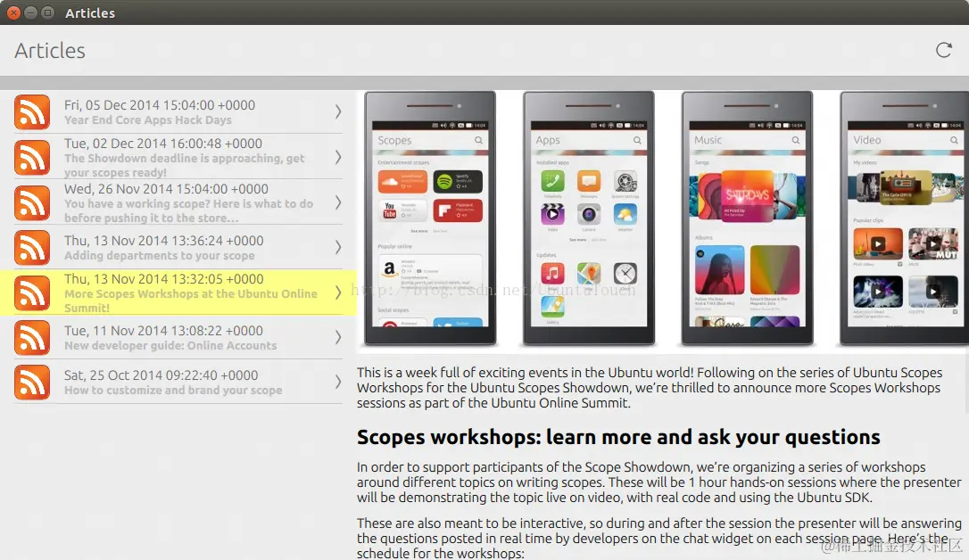Viewport: 969px width, 560px height.
Task: Open chevron for Thu, 13 Nov 2014 13:36:24 article
Action: pyautogui.click(x=338, y=247)
